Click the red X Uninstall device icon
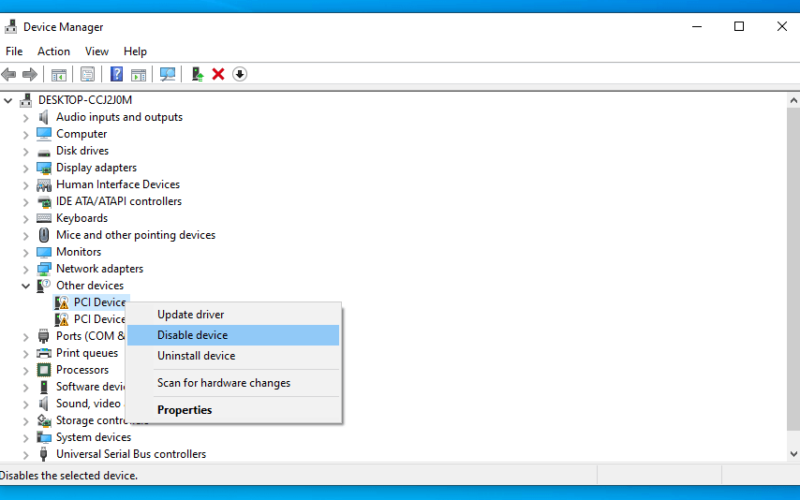 click(218, 74)
